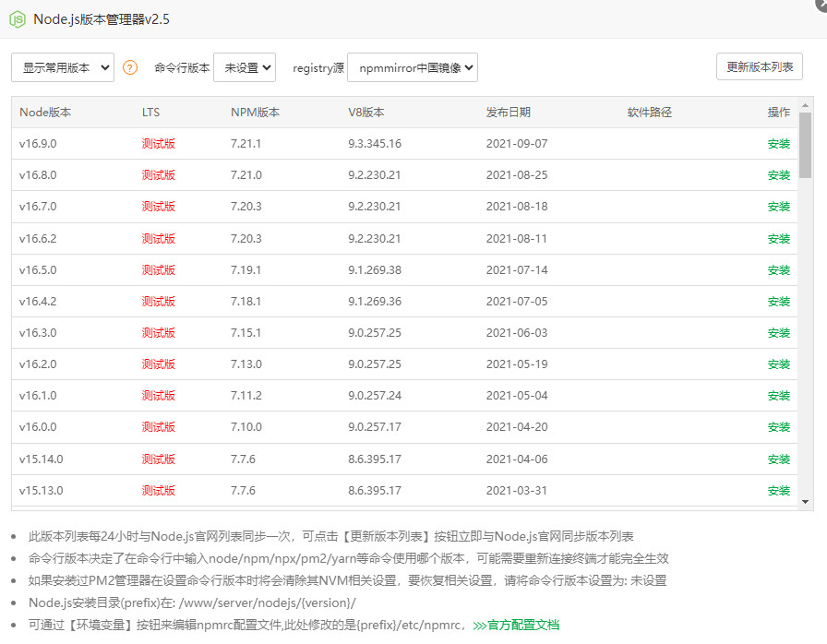Click V8 version 9.1.269.36

(x=375, y=302)
